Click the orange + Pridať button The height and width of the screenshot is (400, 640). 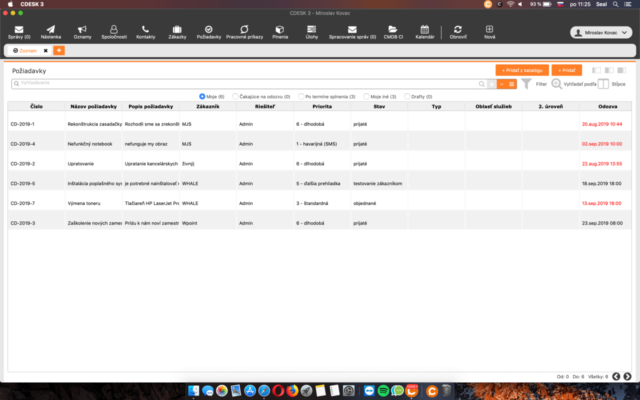[567, 70]
